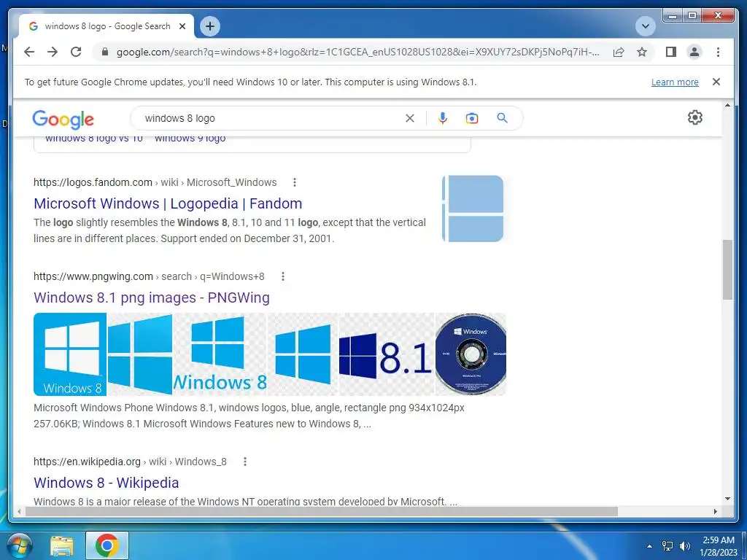Close the windows 8 logo search tab
Screen dimensions: 747x560
click(182, 27)
